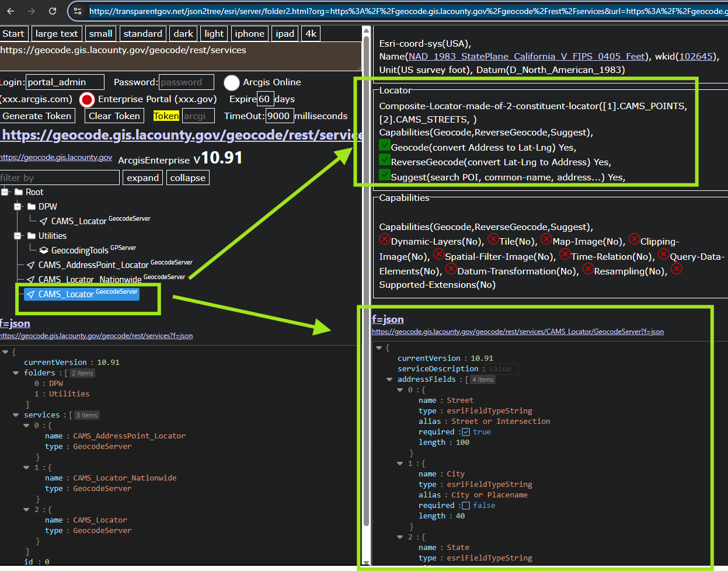Click the red X beside Dynamic-Layers
Image resolution: width=728 pixels, height=571 pixels.
point(385,239)
